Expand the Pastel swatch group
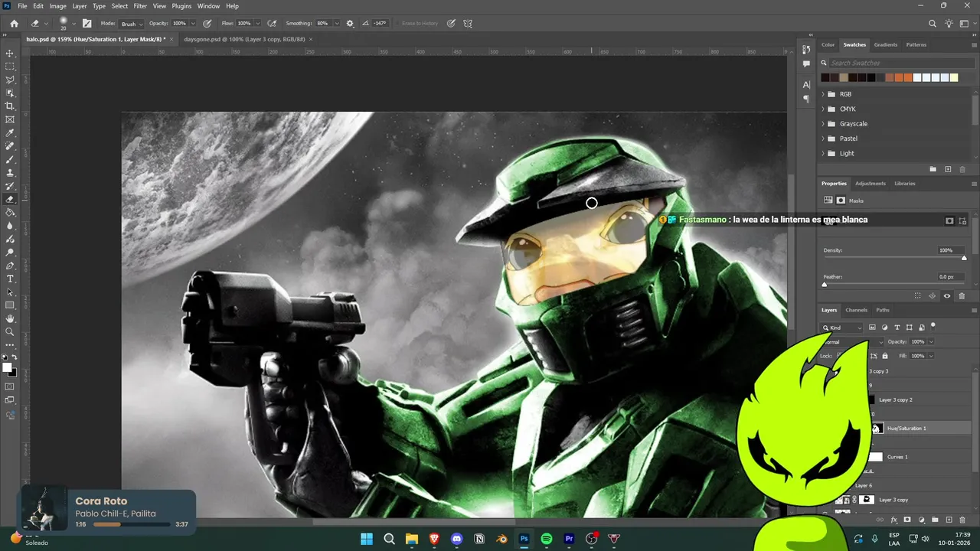This screenshot has height=551, width=980. click(824, 139)
